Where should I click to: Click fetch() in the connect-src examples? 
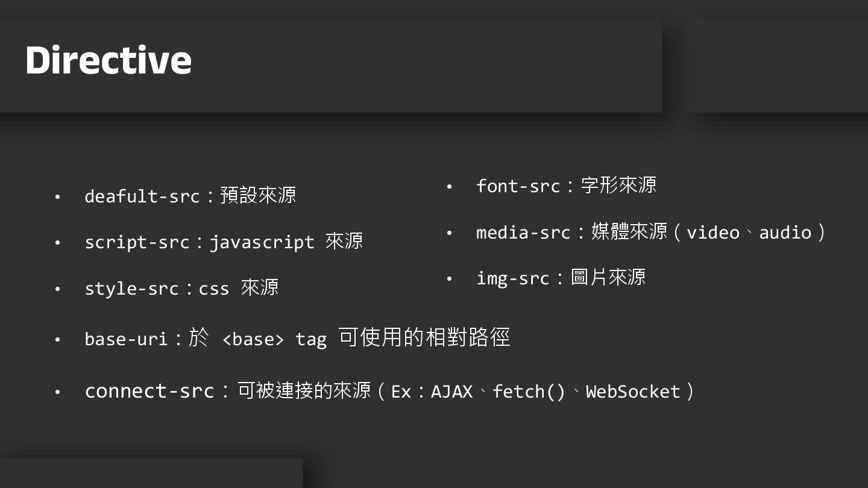[529, 392]
